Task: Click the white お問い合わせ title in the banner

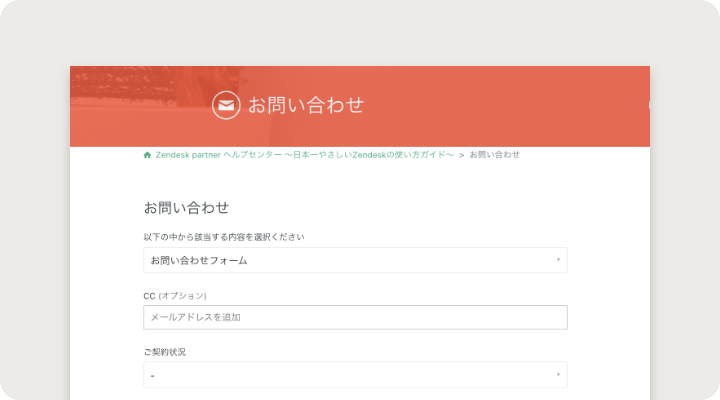Action: [305, 105]
